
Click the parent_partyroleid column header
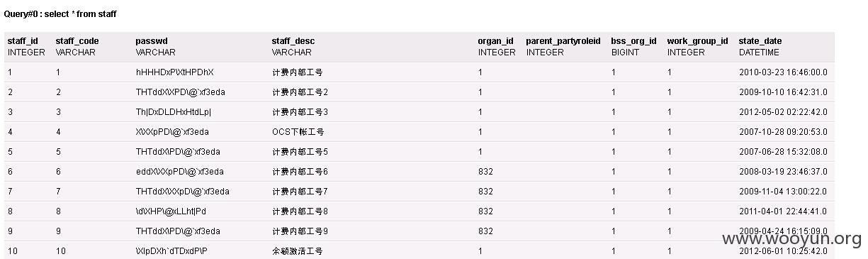point(563,41)
